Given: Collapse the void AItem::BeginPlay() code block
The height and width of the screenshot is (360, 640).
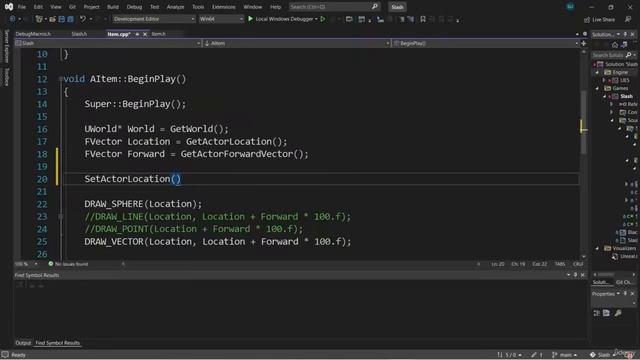Looking at the screenshot, I should (60, 79).
